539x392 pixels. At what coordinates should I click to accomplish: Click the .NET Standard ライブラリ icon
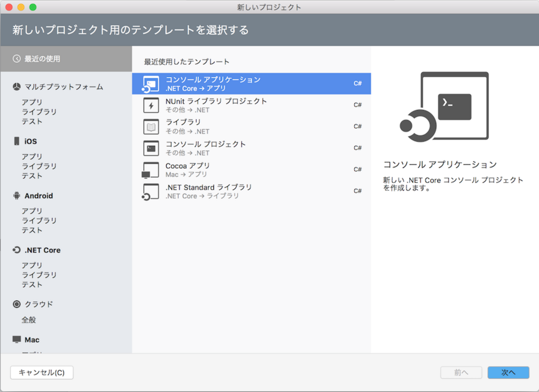point(150,192)
